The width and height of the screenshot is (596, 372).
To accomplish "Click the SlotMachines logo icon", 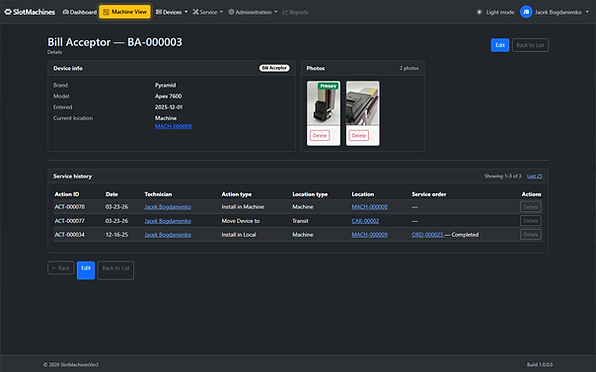I will point(8,12).
